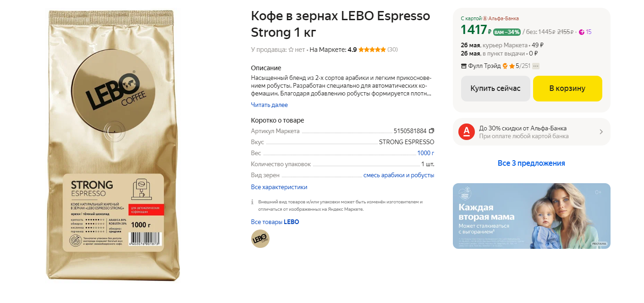Click the info icon beside packaging disclaimer

click(x=253, y=202)
